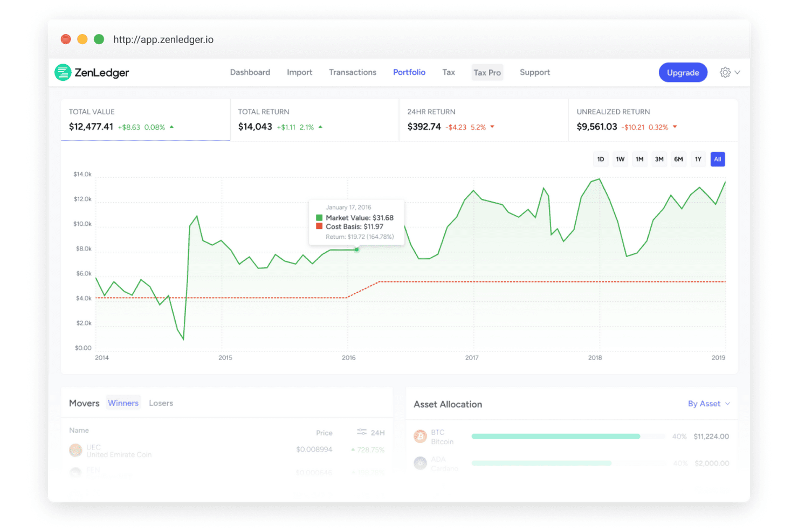Click the ADA allocation progress bar
798x532 pixels.
point(568,463)
